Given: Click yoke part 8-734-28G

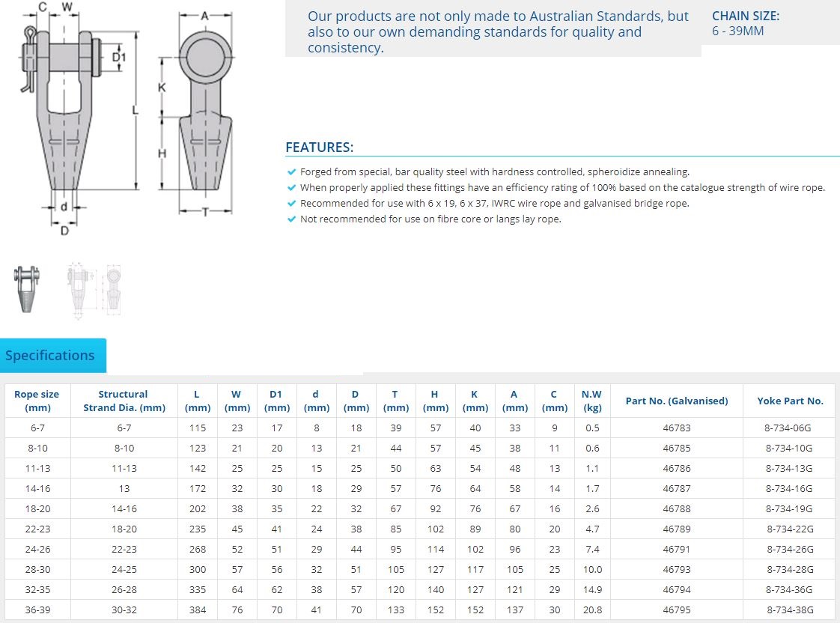Looking at the screenshot, I should tap(790, 569).
